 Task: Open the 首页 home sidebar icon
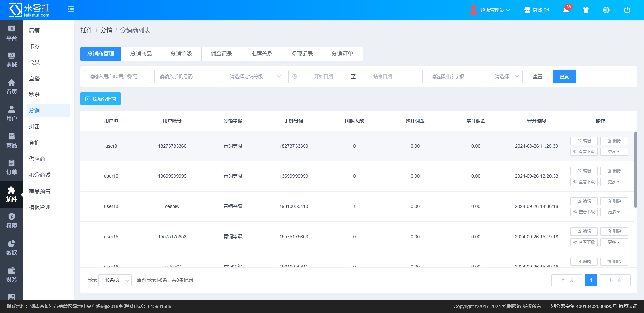pyautogui.click(x=12, y=87)
